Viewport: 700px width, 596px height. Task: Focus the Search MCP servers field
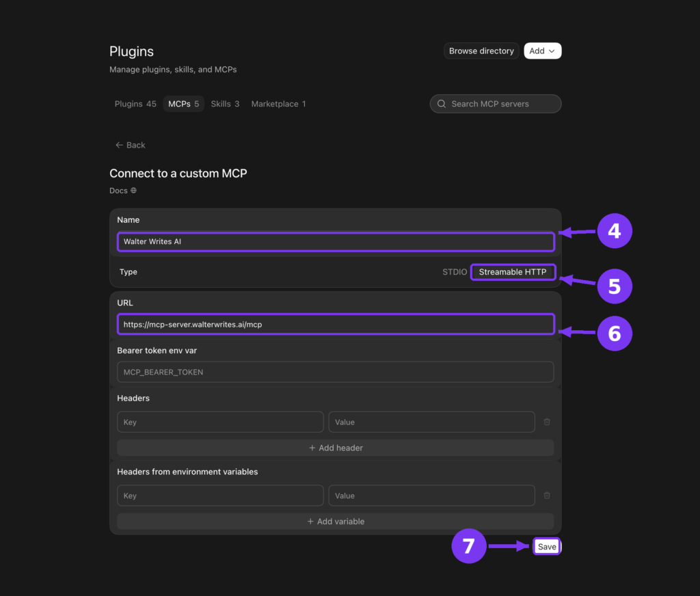pyautogui.click(x=496, y=104)
